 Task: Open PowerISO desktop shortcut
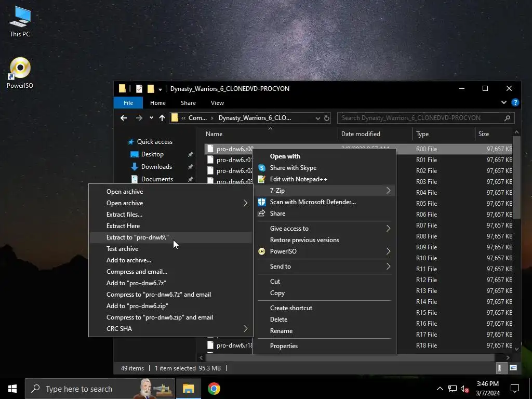point(20,73)
